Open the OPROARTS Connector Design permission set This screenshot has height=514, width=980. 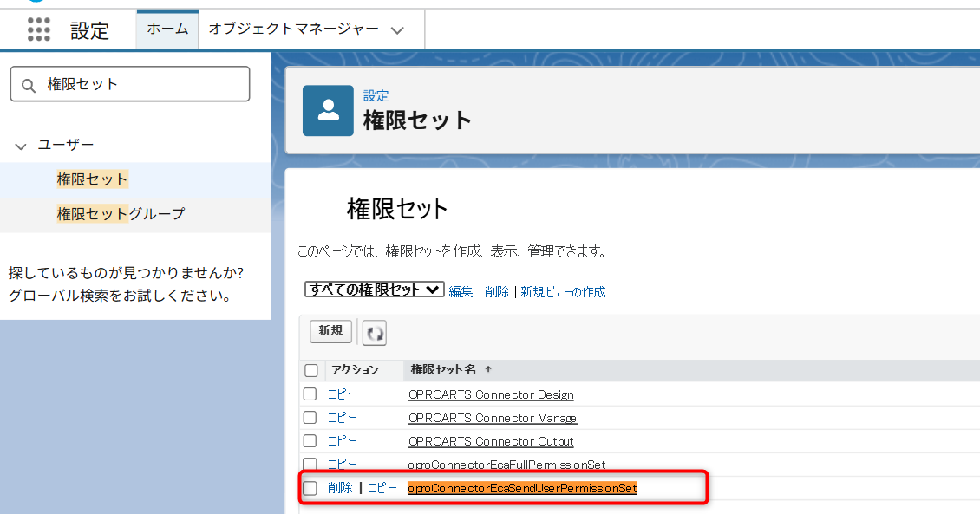tap(491, 394)
